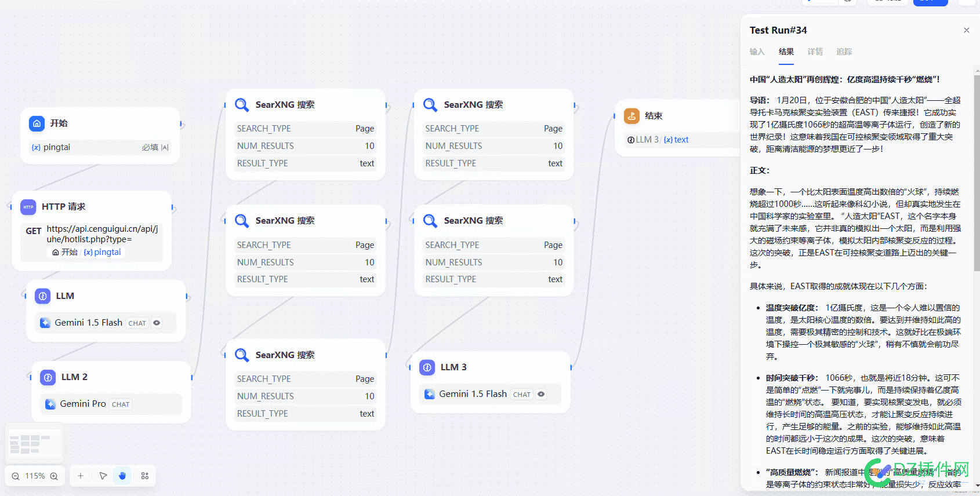Click the HTTP request API URL text
Image resolution: width=980 pixels, height=496 pixels.
102,234
